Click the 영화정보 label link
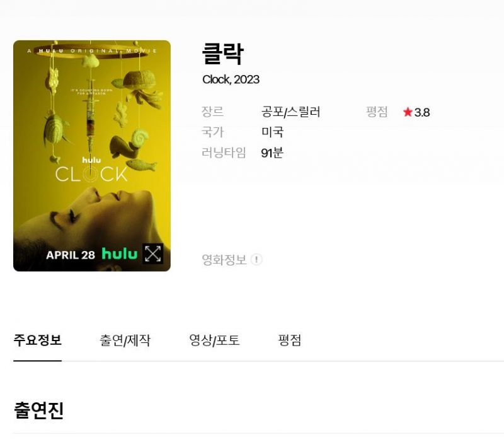Screen dimensions: 504x442 click(224, 260)
